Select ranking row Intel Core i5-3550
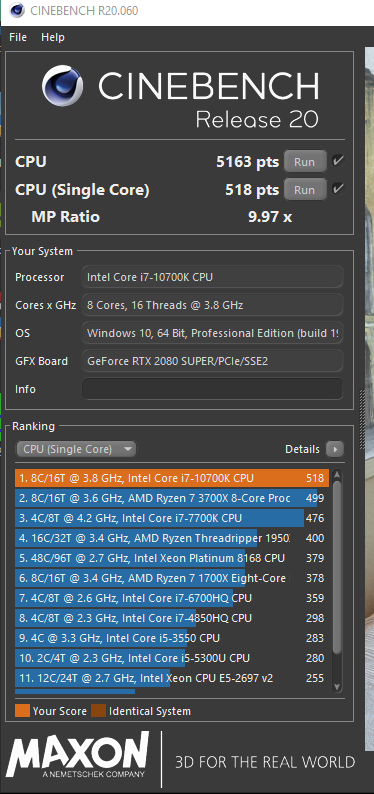Screen dimensions: 374x794 [172, 638]
